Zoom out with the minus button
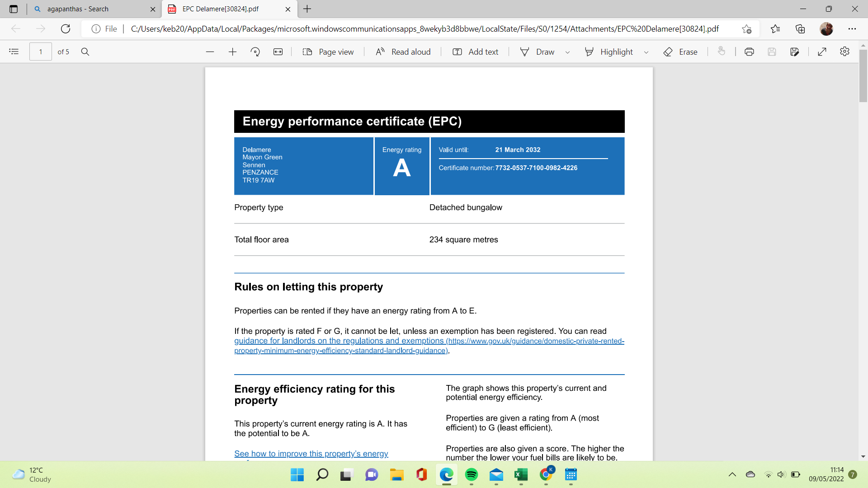The height and width of the screenshot is (488, 868). pyautogui.click(x=210, y=52)
